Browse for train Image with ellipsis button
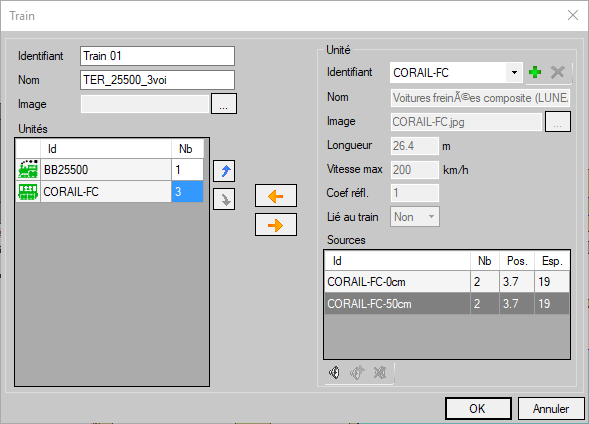This screenshot has height=424, width=589. (224, 104)
